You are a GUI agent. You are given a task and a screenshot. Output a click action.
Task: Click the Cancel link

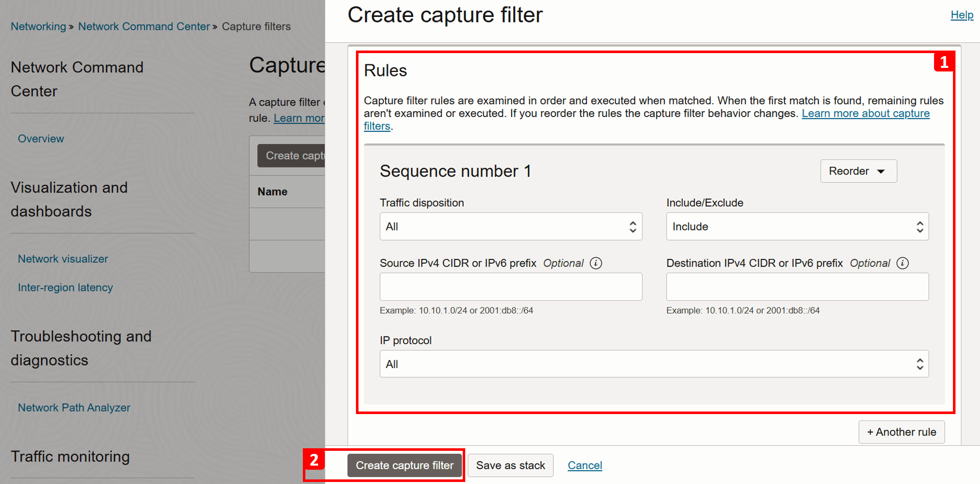coord(585,466)
